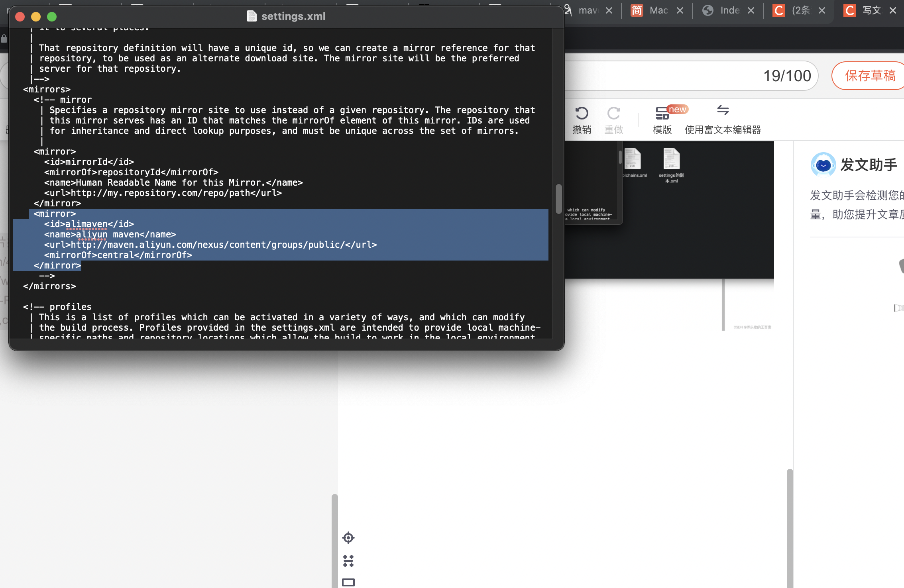Viewport: 904px width, 588px height.
Task: Click the rectangle icon at bottom of page
Action: click(x=348, y=582)
